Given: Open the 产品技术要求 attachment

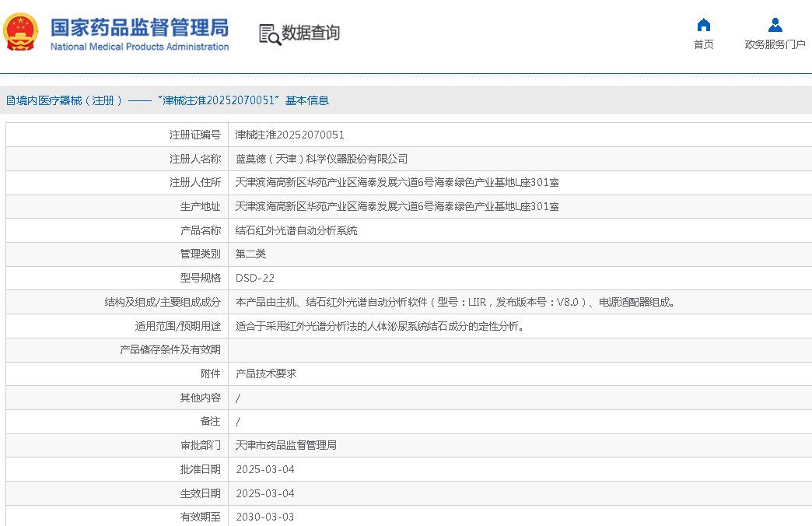Looking at the screenshot, I should coord(266,373).
